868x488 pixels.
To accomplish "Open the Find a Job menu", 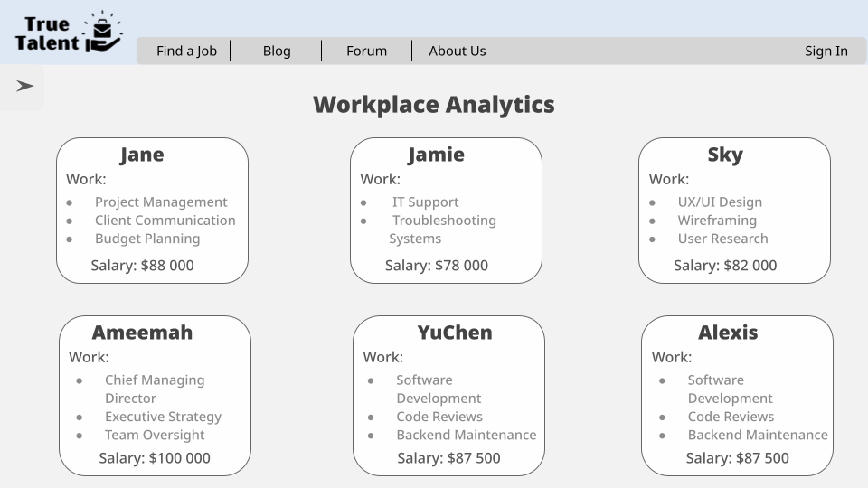I will tap(186, 51).
